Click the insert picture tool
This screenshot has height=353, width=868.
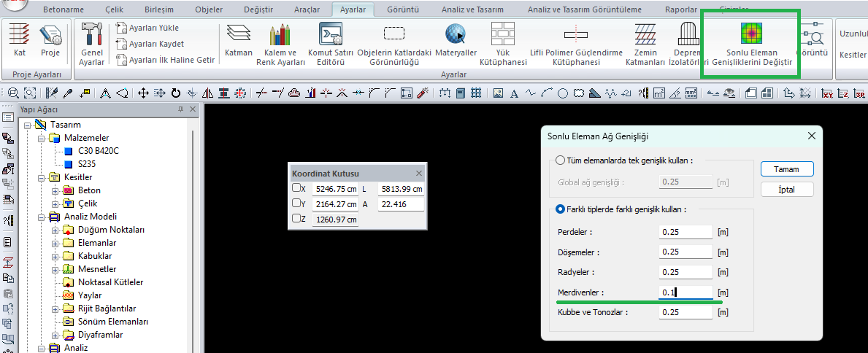(x=498, y=93)
